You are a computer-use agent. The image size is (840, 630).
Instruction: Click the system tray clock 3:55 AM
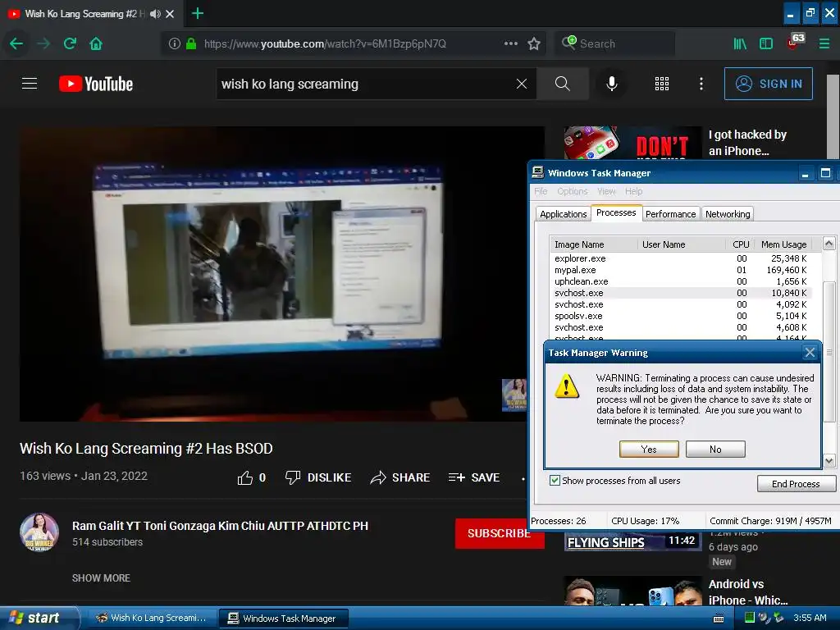pyautogui.click(x=810, y=618)
